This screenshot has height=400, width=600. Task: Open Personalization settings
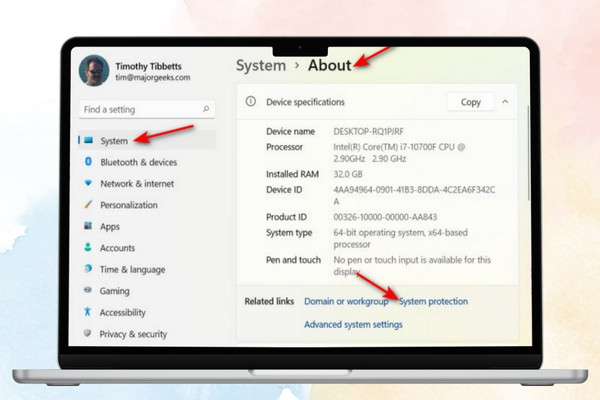129,205
